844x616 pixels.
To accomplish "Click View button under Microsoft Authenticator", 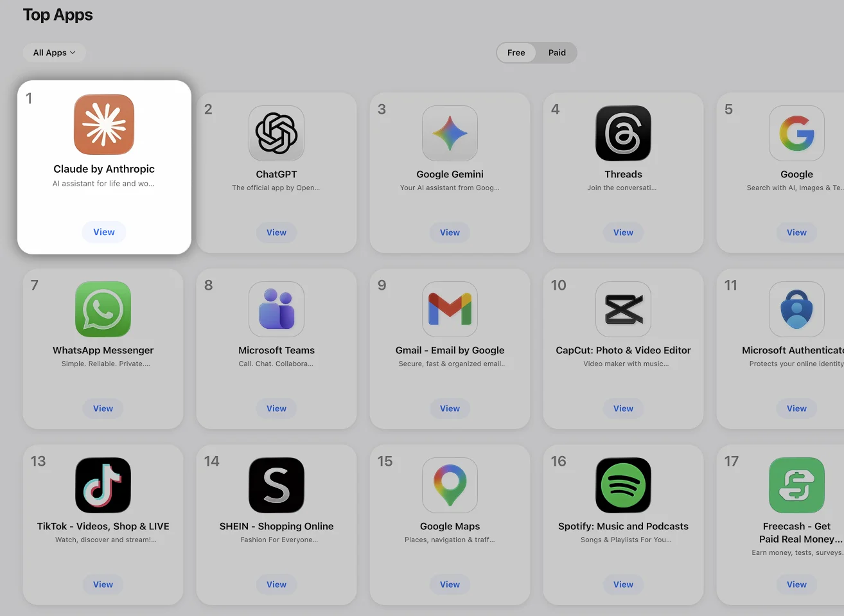I will pos(796,409).
